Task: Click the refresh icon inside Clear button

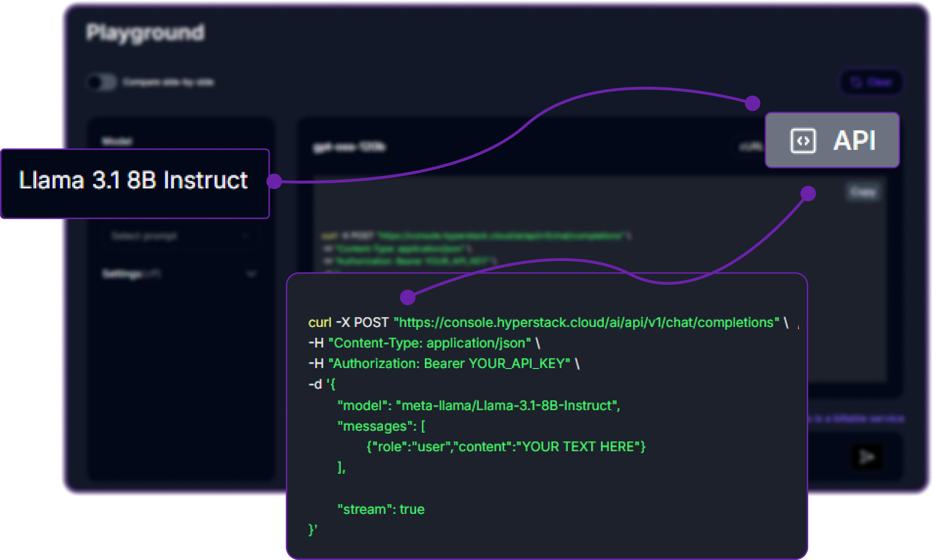Action: 856,82
